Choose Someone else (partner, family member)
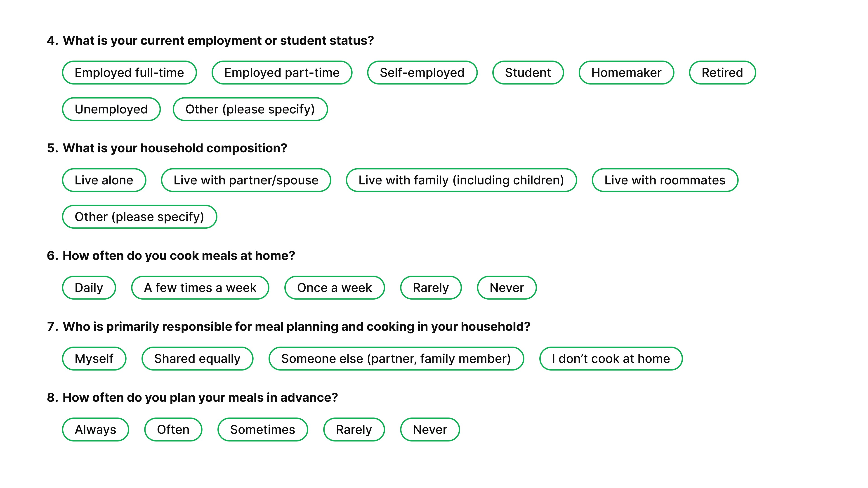 (396, 359)
